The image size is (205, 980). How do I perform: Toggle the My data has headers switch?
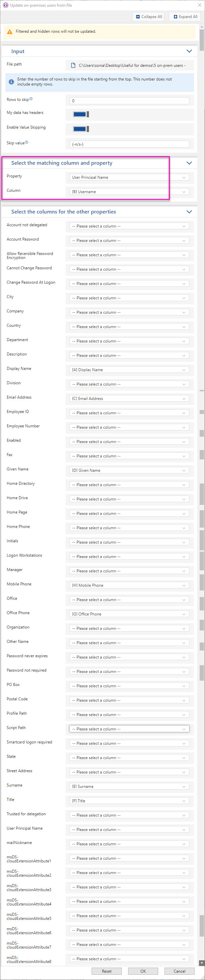coord(81,114)
